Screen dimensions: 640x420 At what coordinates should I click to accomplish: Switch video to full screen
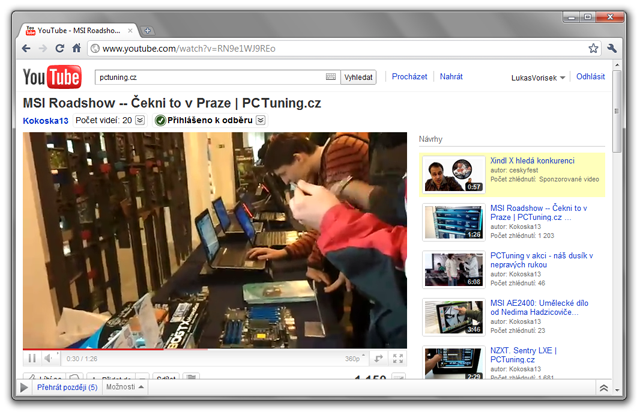pyautogui.click(x=398, y=358)
